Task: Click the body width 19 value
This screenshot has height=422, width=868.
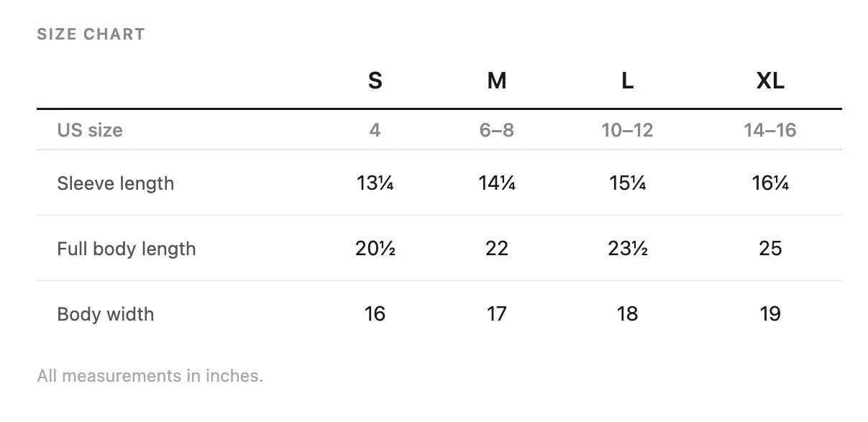Action: pyautogui.click(x=770, y=314)
